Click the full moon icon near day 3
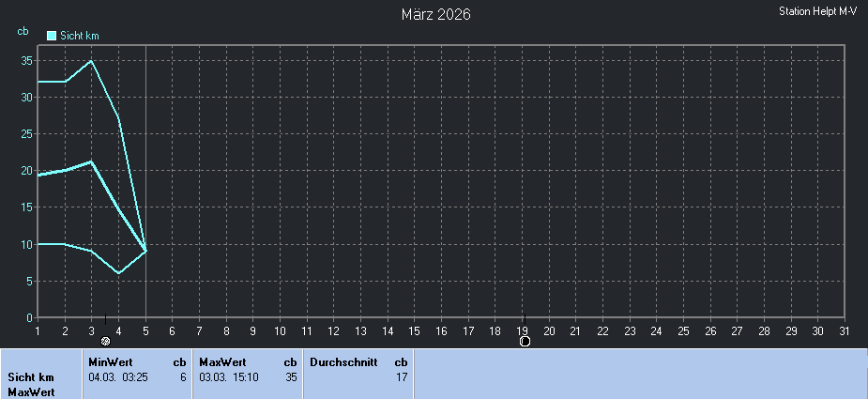868x399 pixels. (106, 342)
